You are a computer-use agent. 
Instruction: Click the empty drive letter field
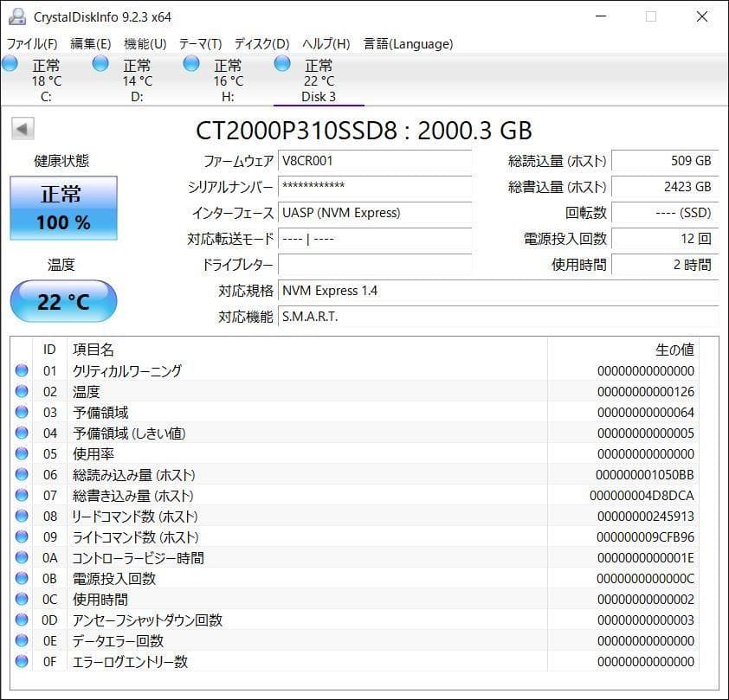click(x=375, y=265)
